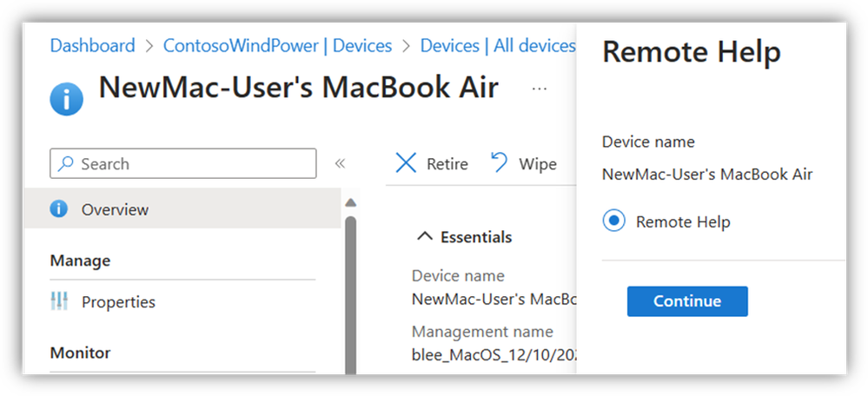Collapse the sidebar with double chevron
The height and width of the screenshot is (396, 868).
(x=340, y=163)
